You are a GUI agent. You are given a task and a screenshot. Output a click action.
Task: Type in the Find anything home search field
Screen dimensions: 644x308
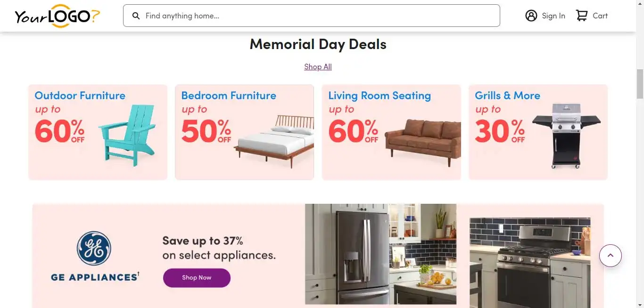[321, 16]
